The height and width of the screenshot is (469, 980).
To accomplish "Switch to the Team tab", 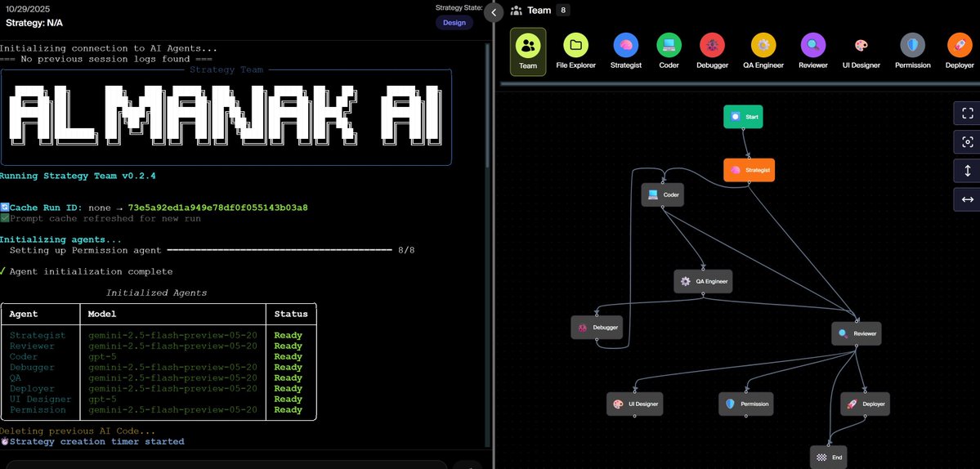I will [528, 51].
